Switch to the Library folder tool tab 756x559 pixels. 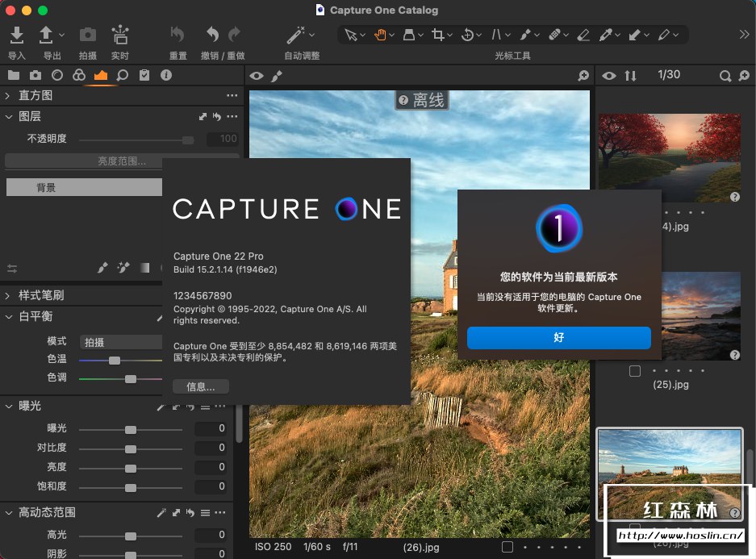coord(14,76)
